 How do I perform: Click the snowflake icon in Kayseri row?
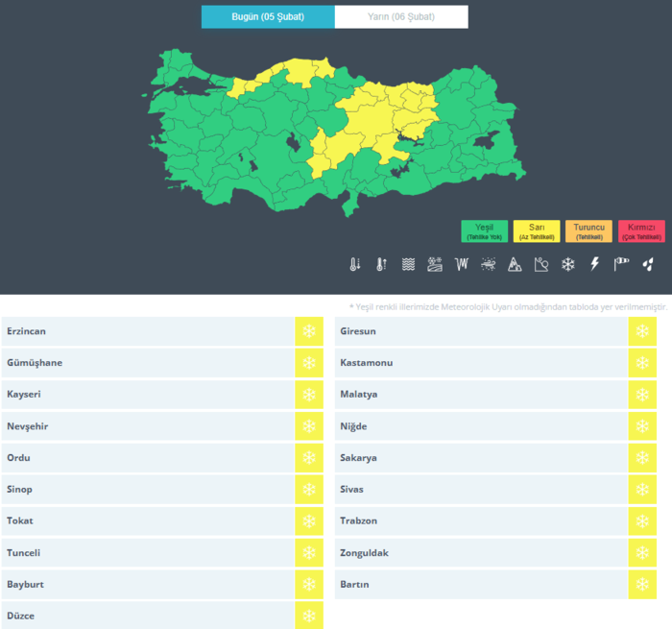coord(309,395)
